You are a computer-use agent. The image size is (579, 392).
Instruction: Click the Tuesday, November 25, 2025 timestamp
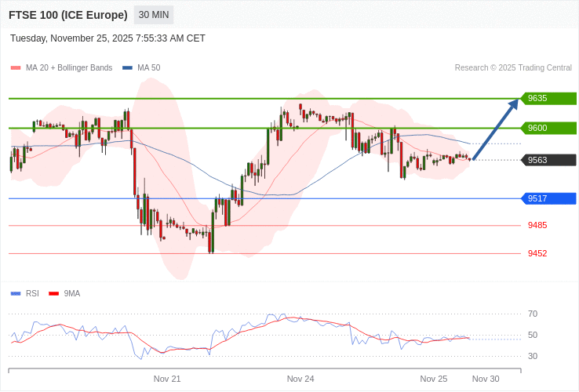tap(107, 38)
